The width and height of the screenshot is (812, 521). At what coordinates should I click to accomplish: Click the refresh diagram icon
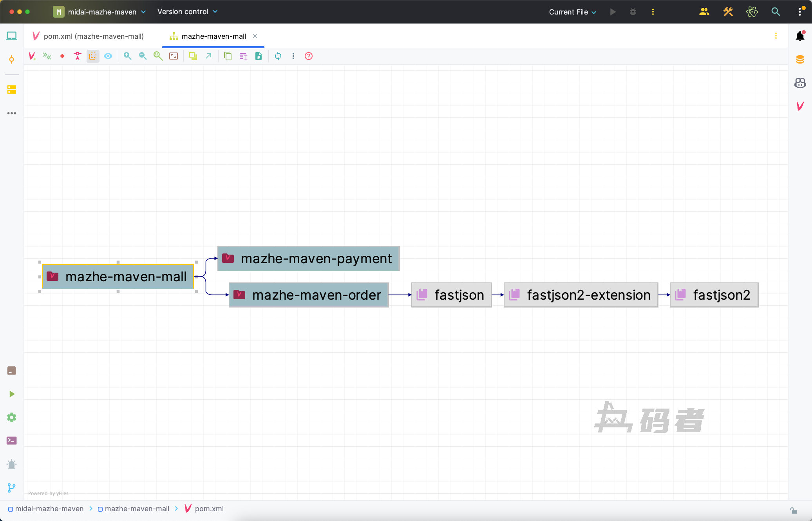[278, 56]
